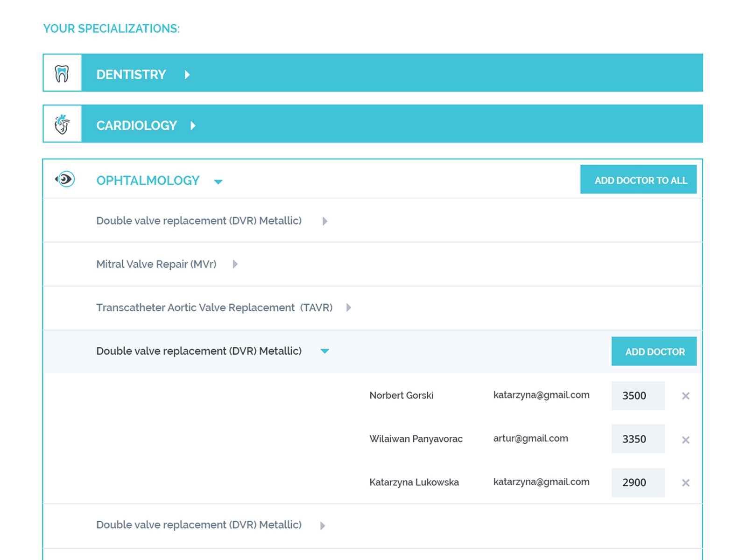Collapse the open Double valve replacement arrow

click(x=325, y=351)
